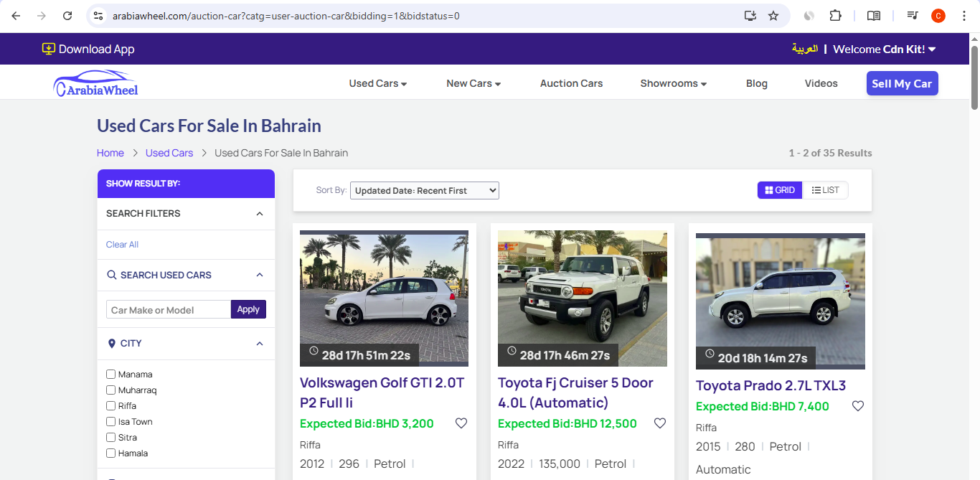Click the Download App icon
Screen dimensions: 980x480
[49, 49]
